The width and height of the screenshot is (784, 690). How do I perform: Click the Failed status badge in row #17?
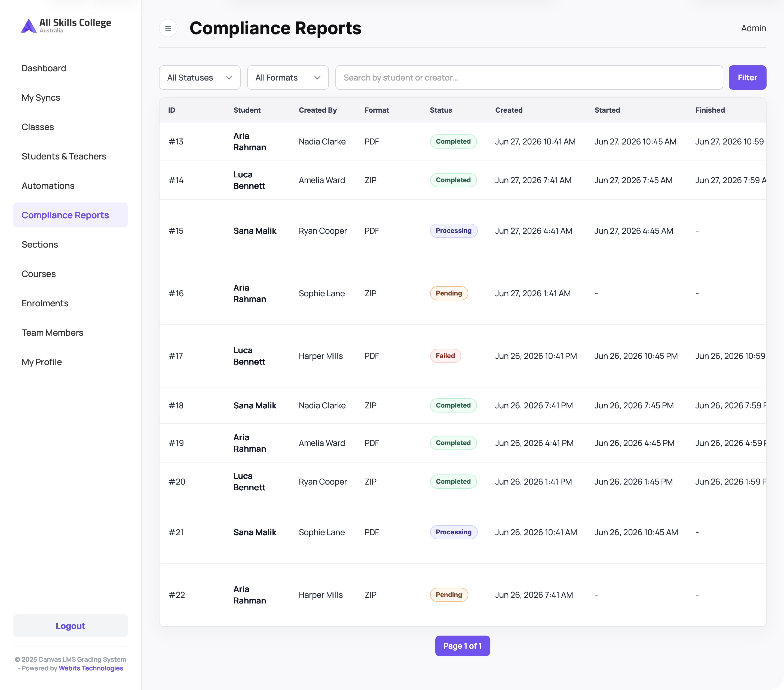tap(445, 356)
